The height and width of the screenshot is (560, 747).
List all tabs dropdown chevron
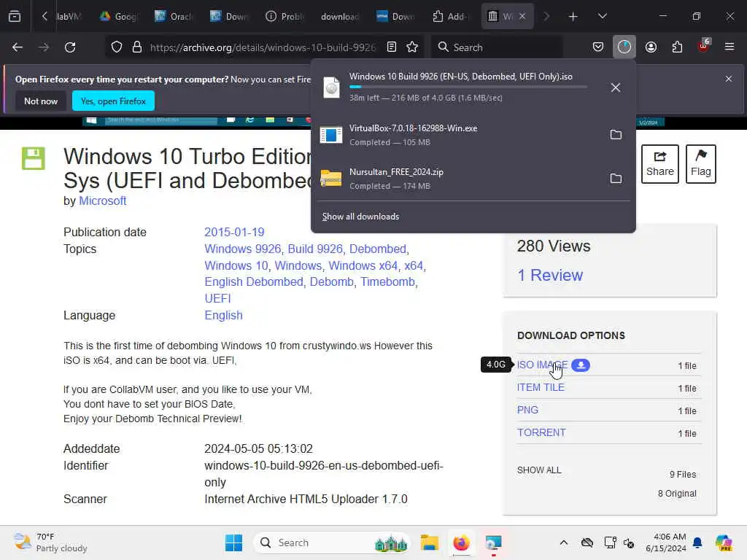click(602, 17)
